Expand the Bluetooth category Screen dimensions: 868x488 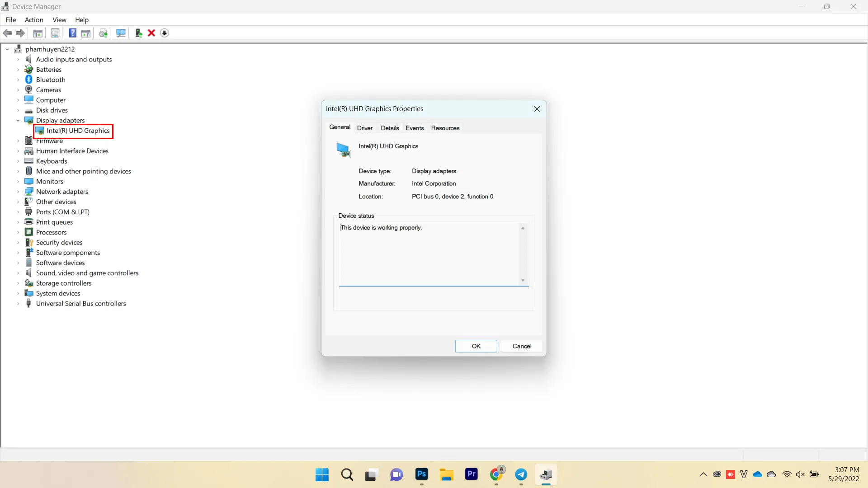[x=18, y=80]
